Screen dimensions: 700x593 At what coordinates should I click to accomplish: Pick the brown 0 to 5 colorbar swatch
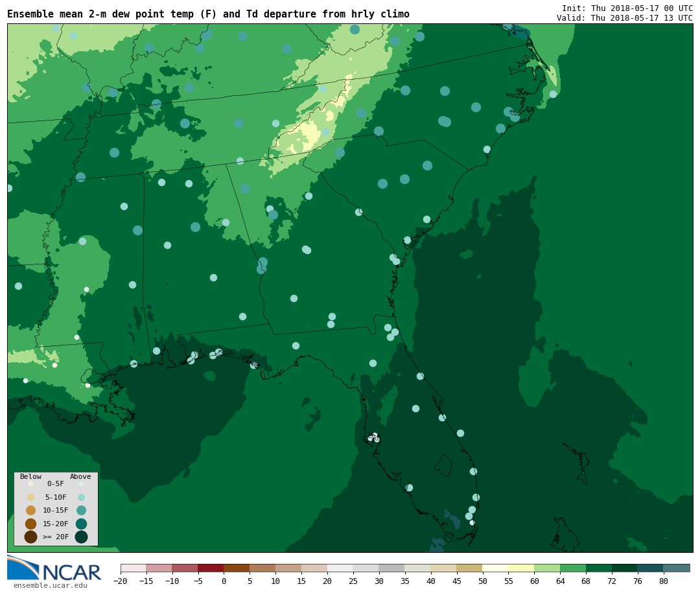tap(237, 568)
